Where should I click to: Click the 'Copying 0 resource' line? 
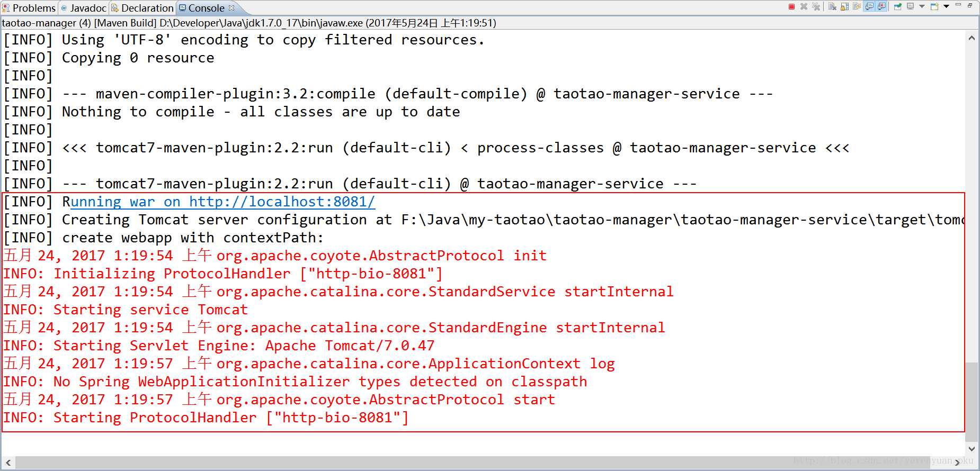coord(109,58)
